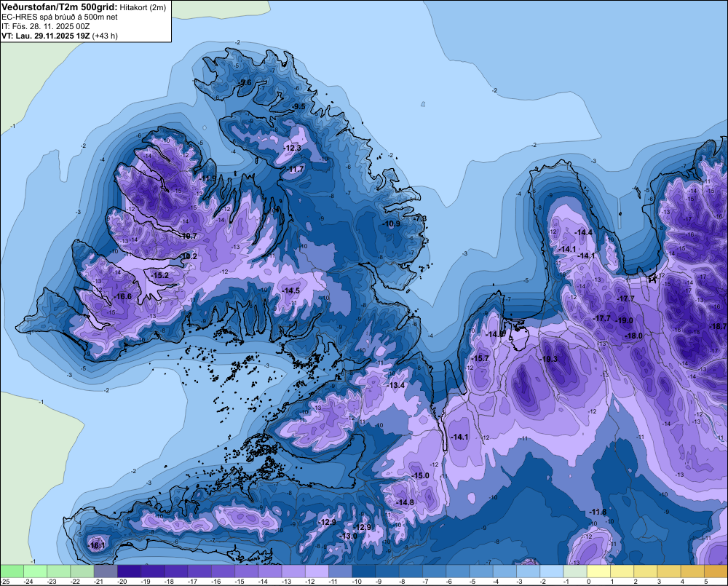Click the -16.1 temperature value on the map
Viewport: 728px width, 586px height.
click(96, 546)
